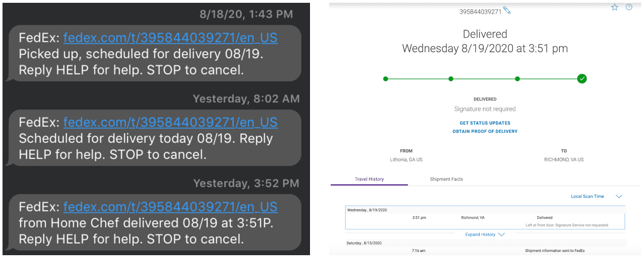Expand the travel history list
644x258 pixels.
point(485,235)
